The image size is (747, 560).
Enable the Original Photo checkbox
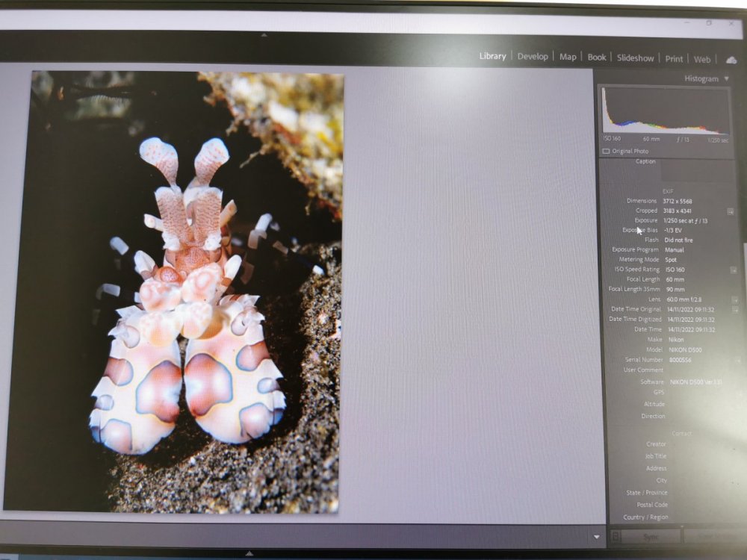click(x=606, y=151)
